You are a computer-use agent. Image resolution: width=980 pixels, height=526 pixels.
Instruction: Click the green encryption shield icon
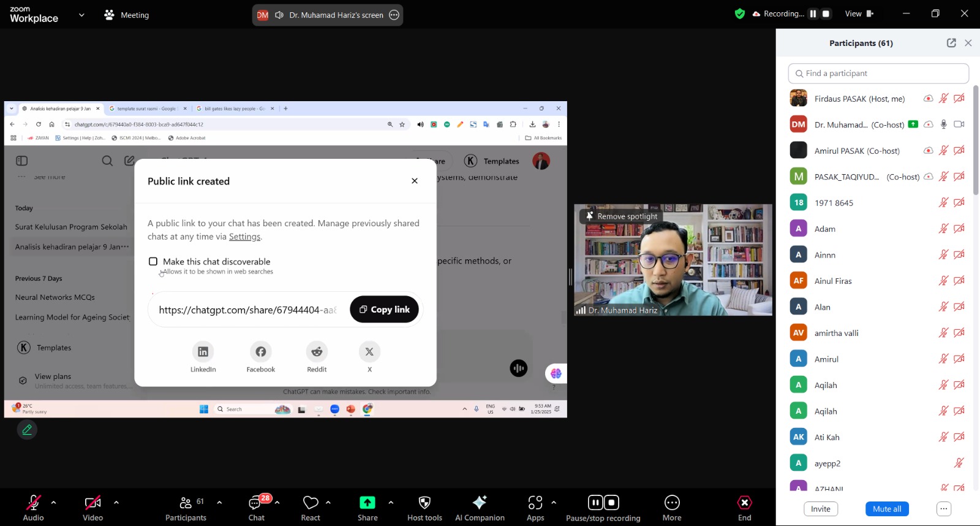740,13
